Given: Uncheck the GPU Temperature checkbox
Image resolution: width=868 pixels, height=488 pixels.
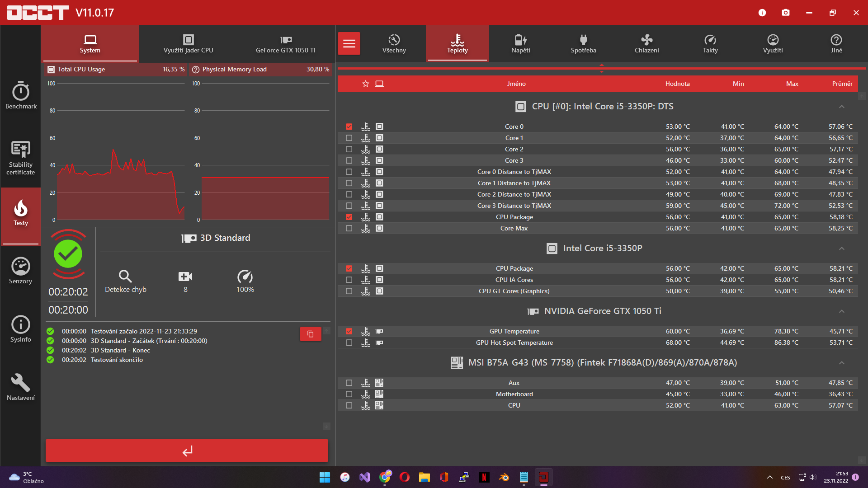Looking at the screenshot, I should pyautogui.click(x=349, y=331).
